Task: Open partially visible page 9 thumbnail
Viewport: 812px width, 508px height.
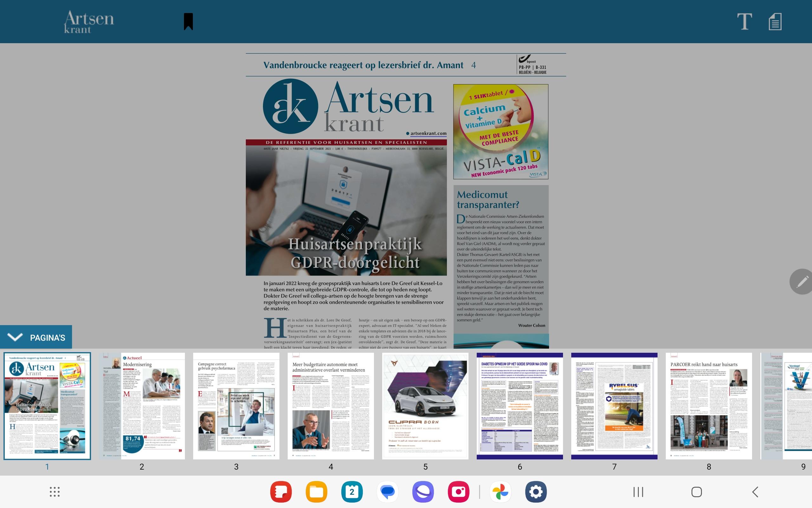Action: (786, 406)
